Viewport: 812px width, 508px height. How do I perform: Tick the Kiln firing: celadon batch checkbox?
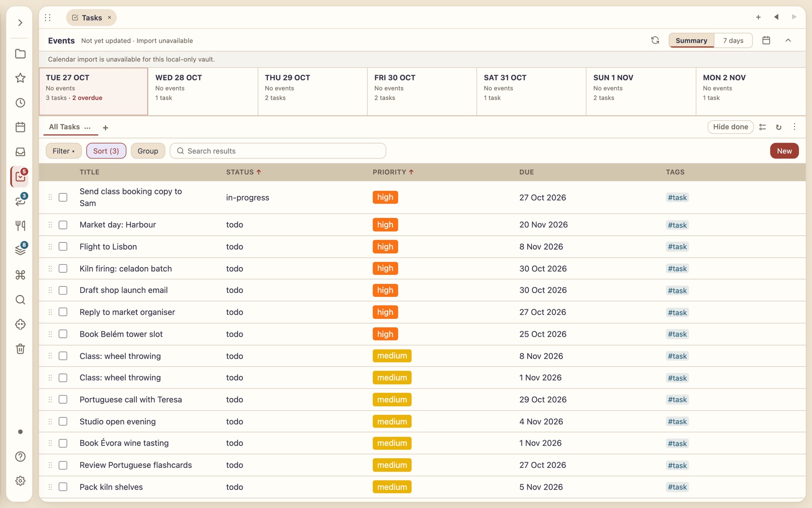coord(63,269)
